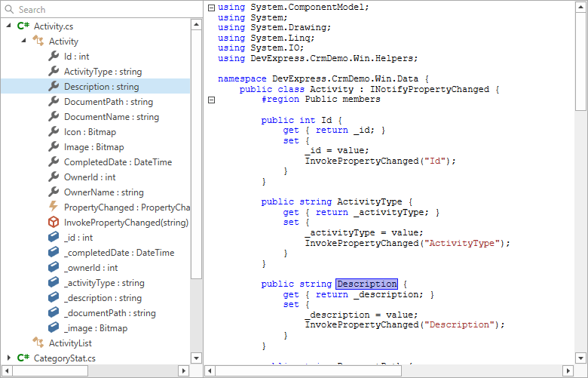588x378 pixels.
Task: Collapse the Activity class node
Action: 23,41
